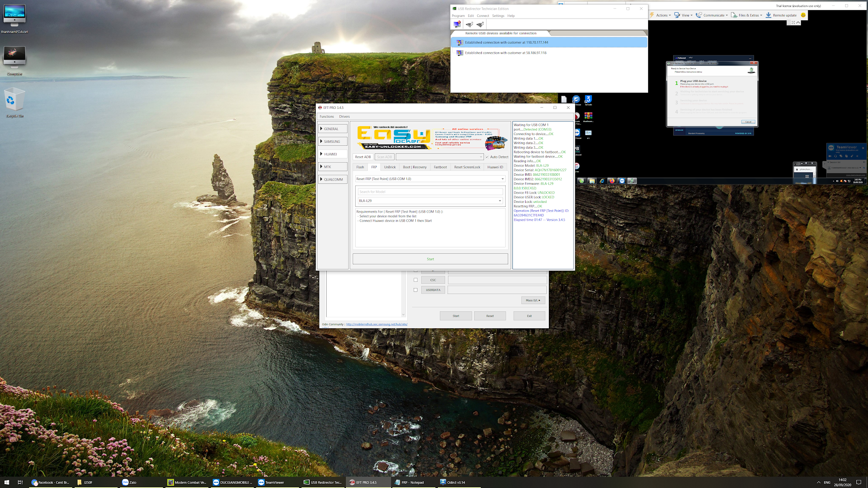Open the TeamViewer Communicate dropdown

coord(712,15)
